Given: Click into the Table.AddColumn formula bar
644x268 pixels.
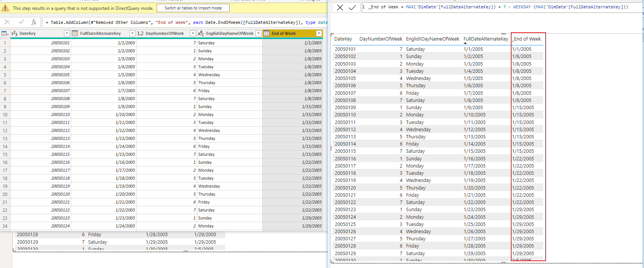Looking at the screenshot, I should coord(185,22).
